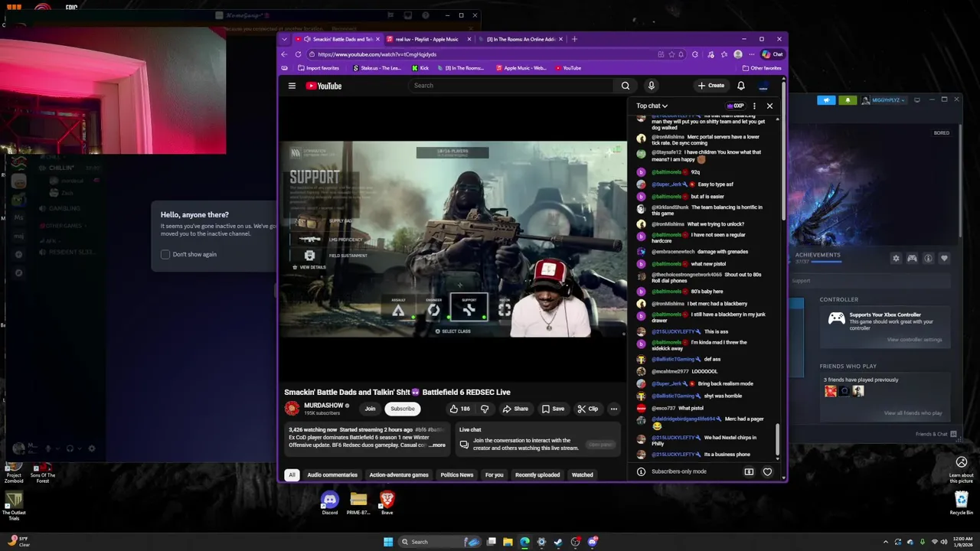The image size is (980, 551).
Task: Reload the page in the browser toolbar
Action: [297, 54]
